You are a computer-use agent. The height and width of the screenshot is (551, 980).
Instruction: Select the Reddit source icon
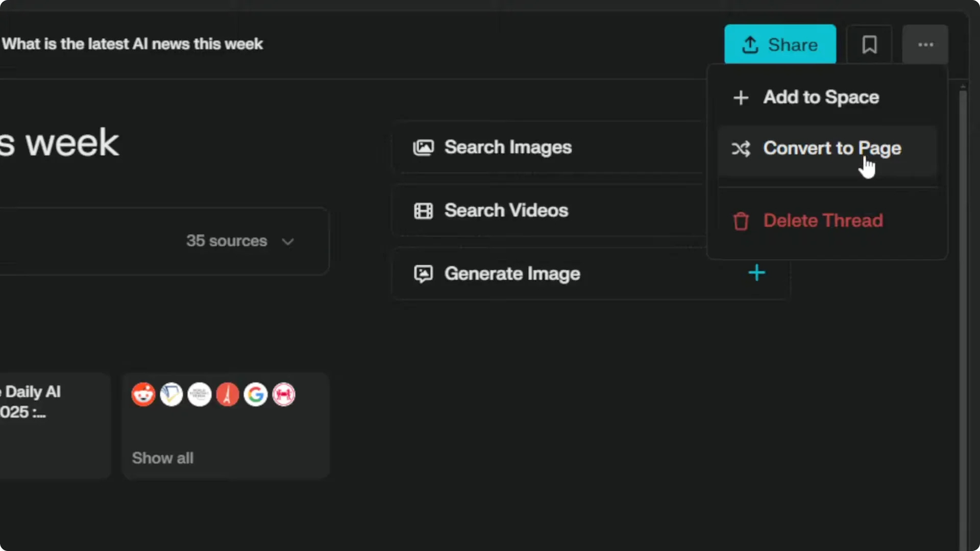click(x=143, y=394)
